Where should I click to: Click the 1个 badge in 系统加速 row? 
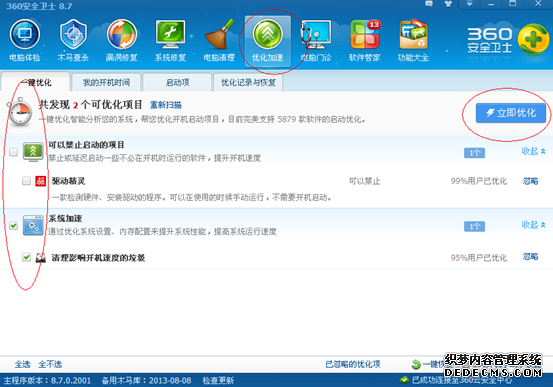click(474, 226)
